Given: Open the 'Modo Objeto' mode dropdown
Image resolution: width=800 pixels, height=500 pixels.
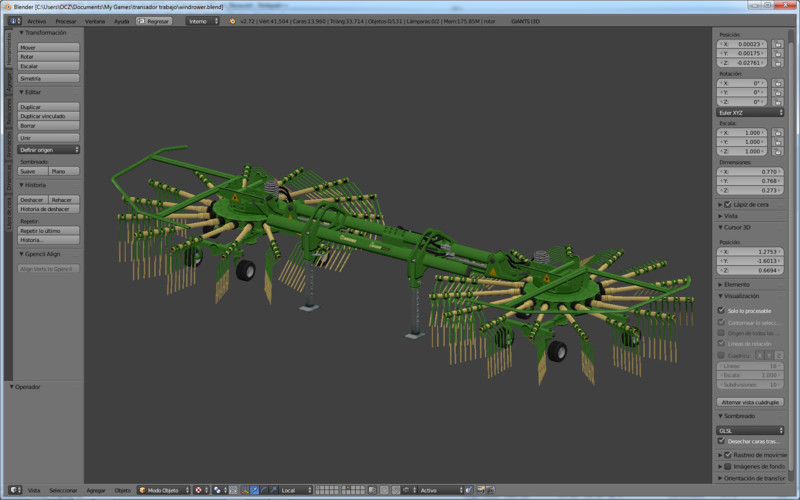Looking at the screenshot, I should pos(163,490).
